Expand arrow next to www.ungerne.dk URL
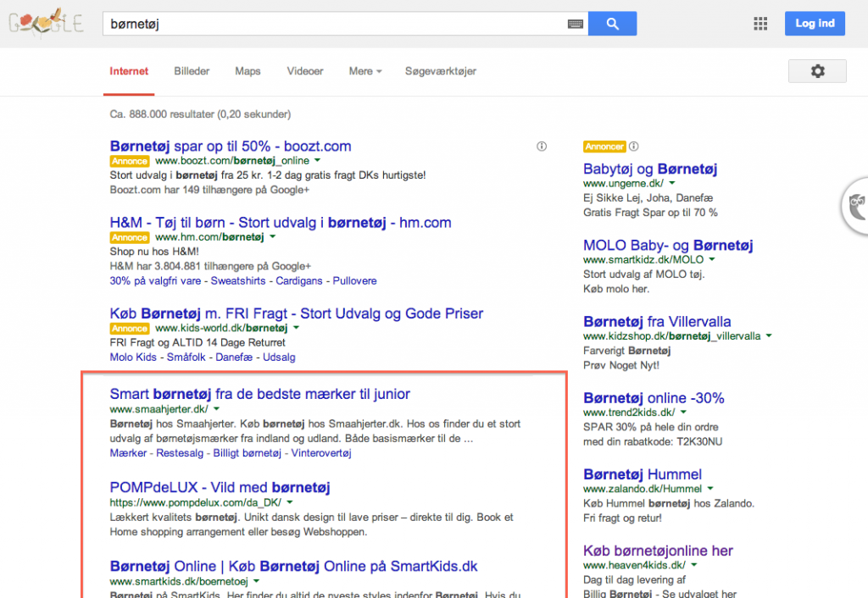The height and width of the screenshot is (598, 868). [671, 183]
